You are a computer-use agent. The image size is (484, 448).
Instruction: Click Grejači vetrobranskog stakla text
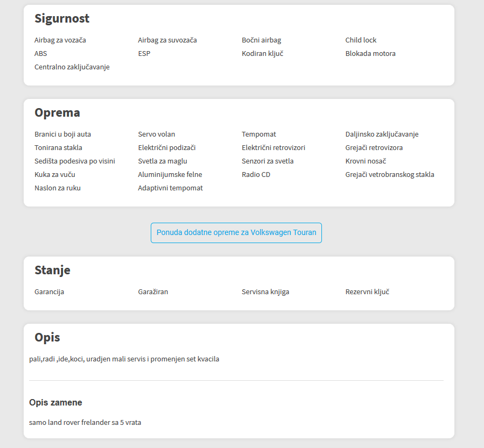[x=390, y=174]
